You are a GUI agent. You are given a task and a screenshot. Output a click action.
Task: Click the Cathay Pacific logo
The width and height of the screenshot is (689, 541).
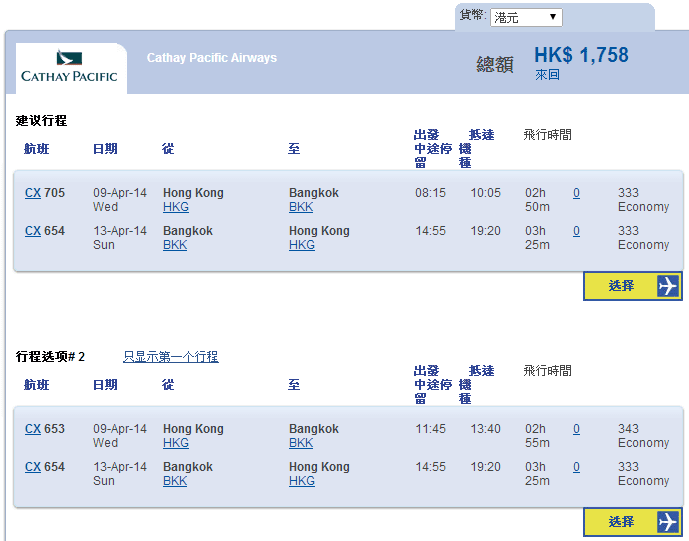tap(69, 67)
